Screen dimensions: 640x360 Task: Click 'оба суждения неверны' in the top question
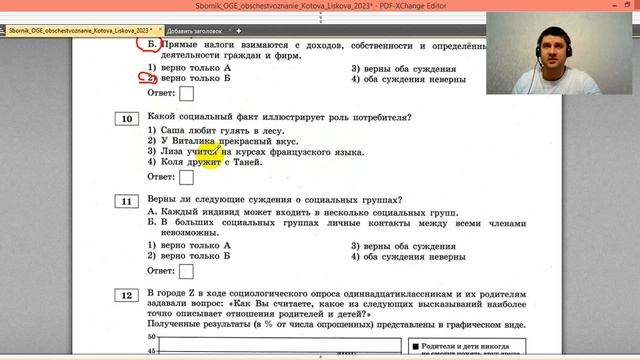pos(414,79)
